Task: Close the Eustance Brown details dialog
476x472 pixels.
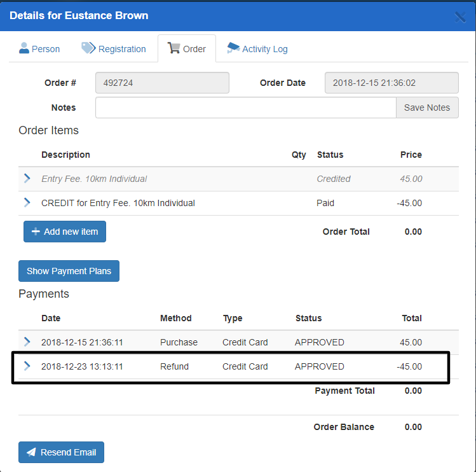Action: 460,17
